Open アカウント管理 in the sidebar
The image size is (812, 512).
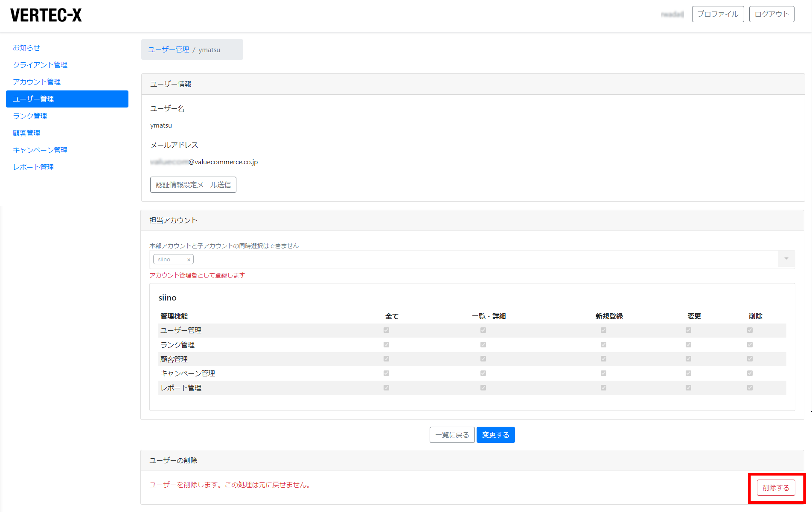[x=37, y=82]
